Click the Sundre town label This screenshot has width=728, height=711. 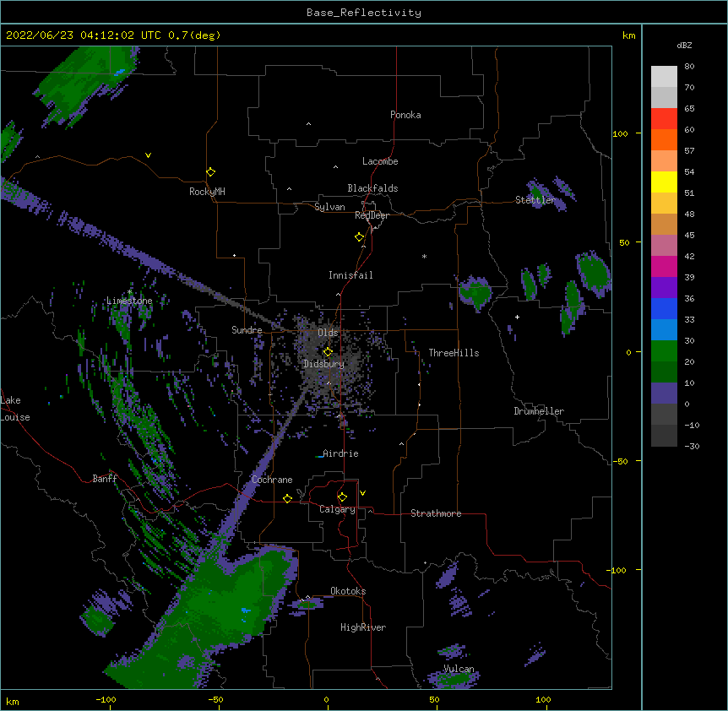click(x=247, y=330)
